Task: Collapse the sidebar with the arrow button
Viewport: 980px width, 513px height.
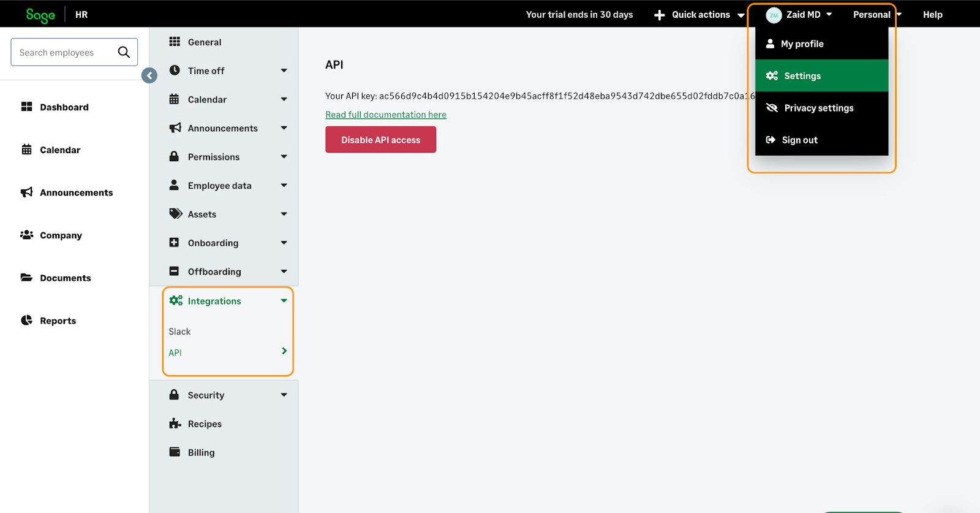Action: coord(149,75)
